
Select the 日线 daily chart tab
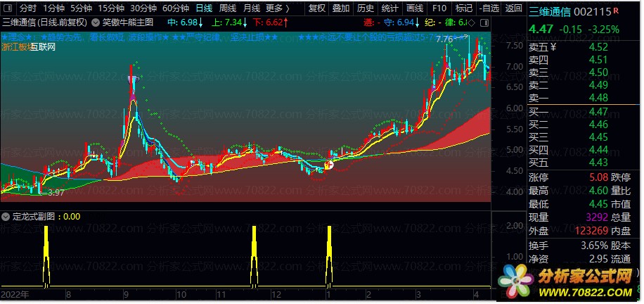pos(204,8)
